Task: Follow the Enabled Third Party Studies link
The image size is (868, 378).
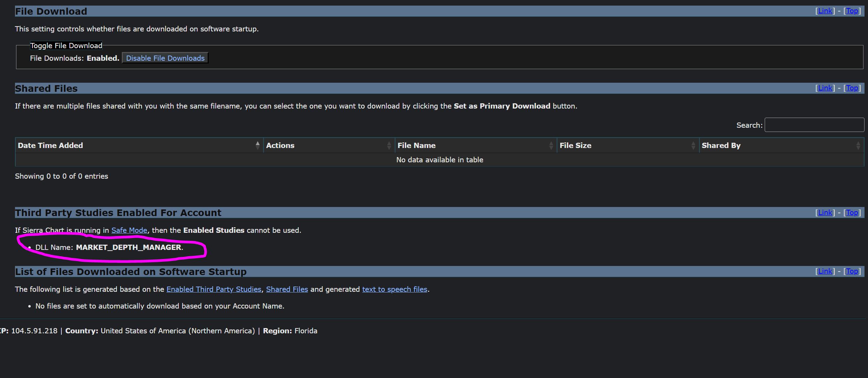Action: [214, 289]
